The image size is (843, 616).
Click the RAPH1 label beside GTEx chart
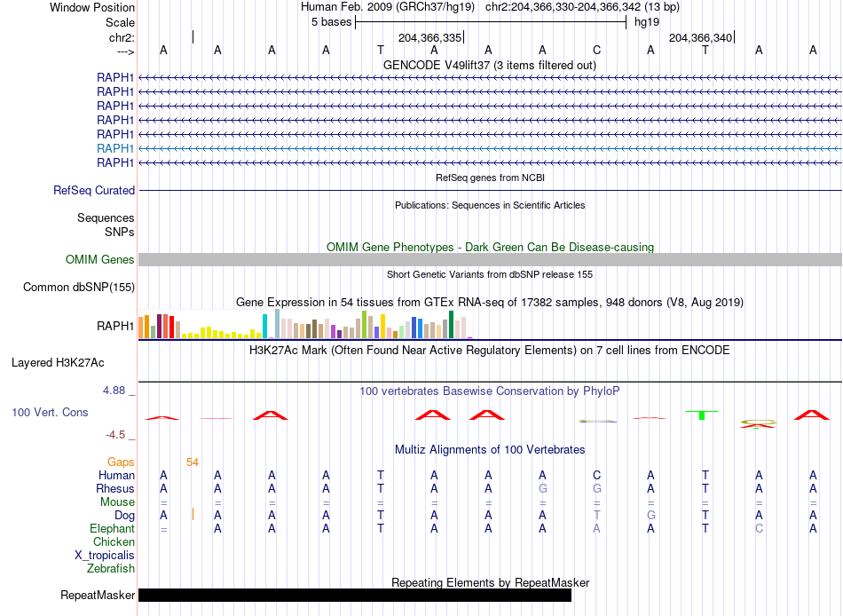115,326
